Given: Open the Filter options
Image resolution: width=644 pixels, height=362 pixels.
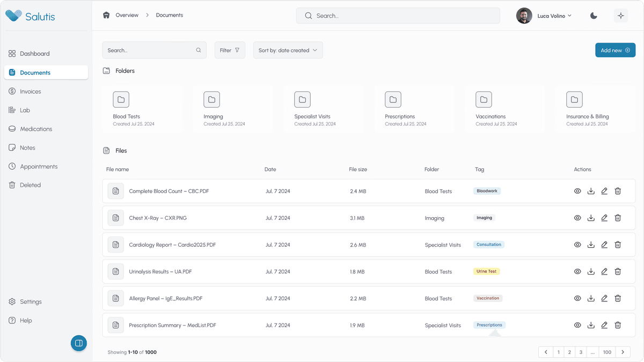Looking at the screenshot, I should [230, 49].
